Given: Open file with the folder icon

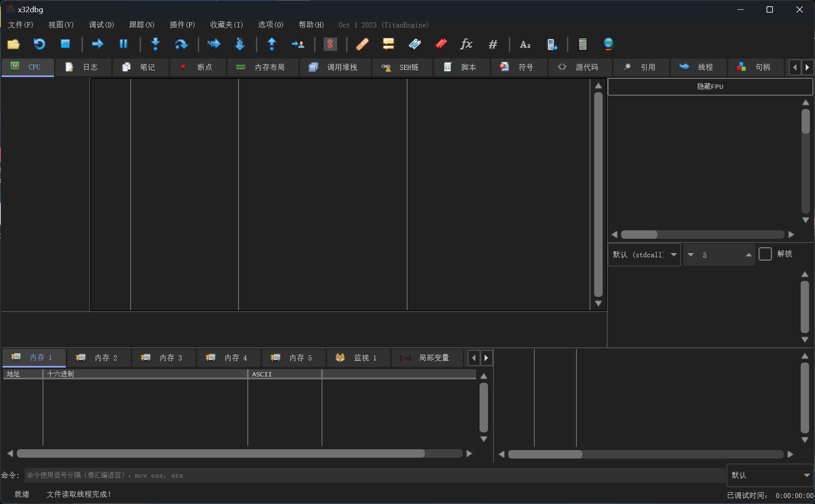Looking at the screenshot, I should click(x=13, y=44).
